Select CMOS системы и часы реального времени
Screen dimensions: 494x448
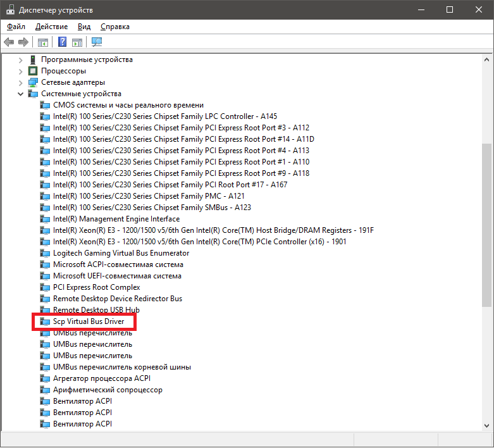tap(128, 105)
